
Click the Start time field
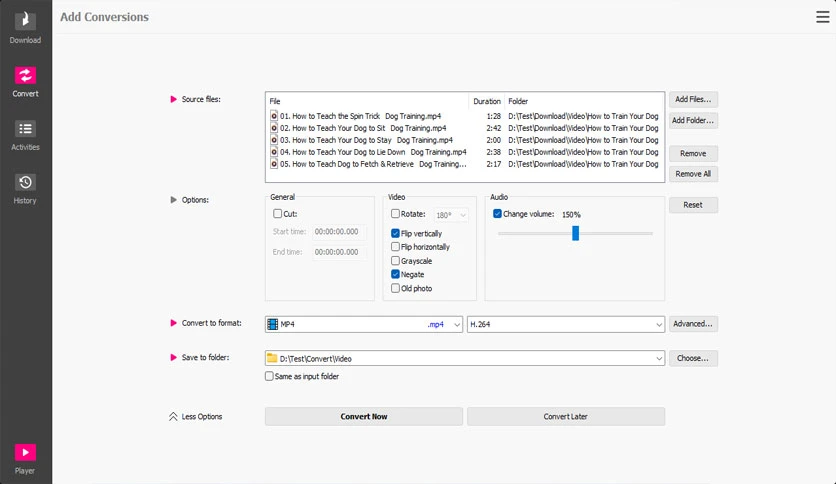pyautogui.click(x=339, y=232)
